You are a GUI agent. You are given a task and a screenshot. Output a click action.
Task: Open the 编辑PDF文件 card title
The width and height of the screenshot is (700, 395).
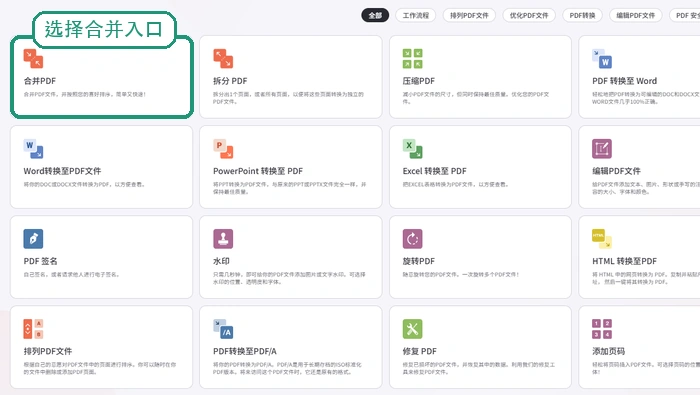617,171
